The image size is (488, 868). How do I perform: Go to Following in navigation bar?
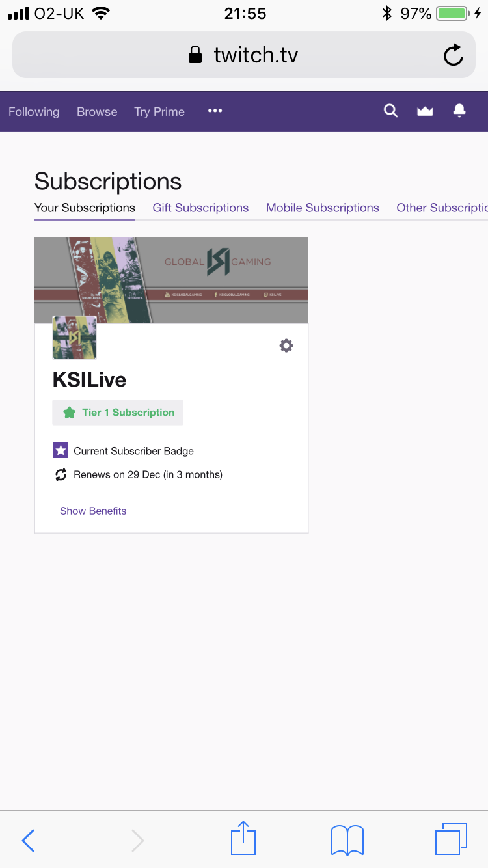pos(34,112)
